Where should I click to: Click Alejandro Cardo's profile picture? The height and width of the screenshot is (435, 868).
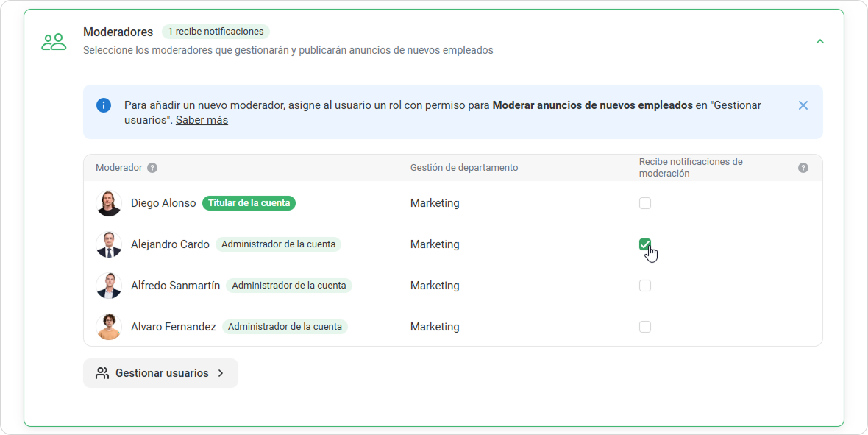[109, 244]
